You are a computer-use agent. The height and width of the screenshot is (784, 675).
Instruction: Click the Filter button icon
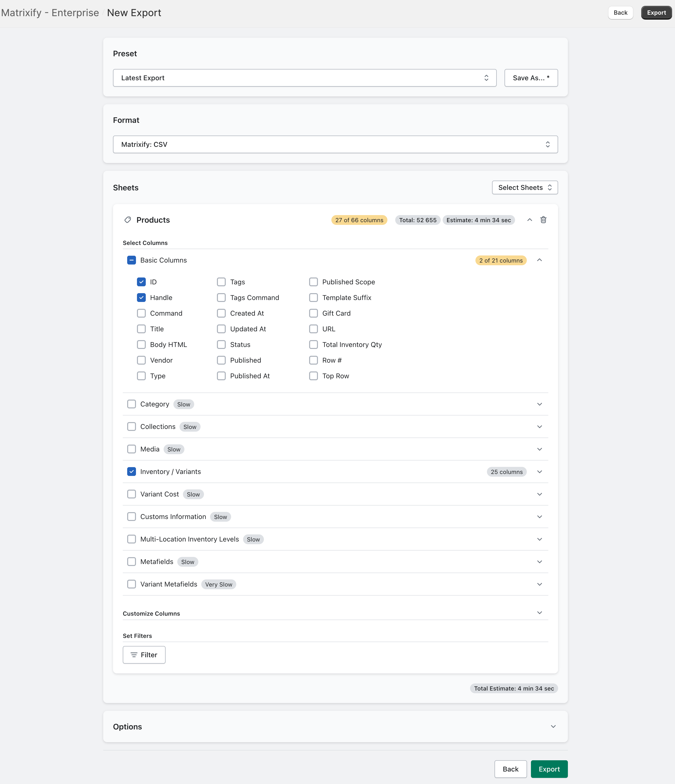[134, 655]
